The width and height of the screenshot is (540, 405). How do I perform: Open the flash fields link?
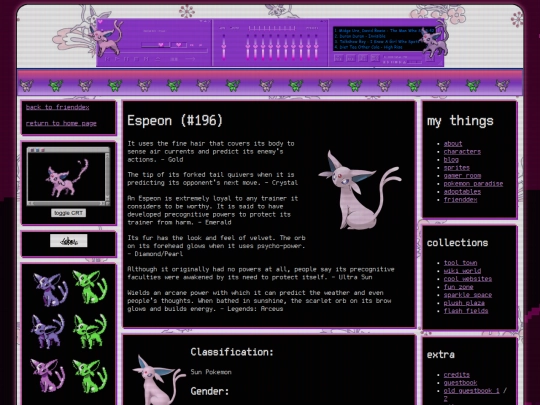point(466,311)
